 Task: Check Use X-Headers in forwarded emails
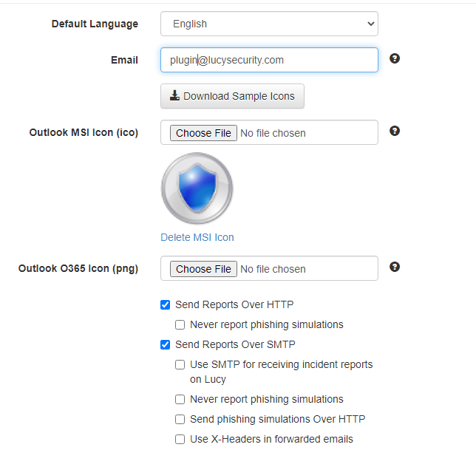[x=180, y=439]
